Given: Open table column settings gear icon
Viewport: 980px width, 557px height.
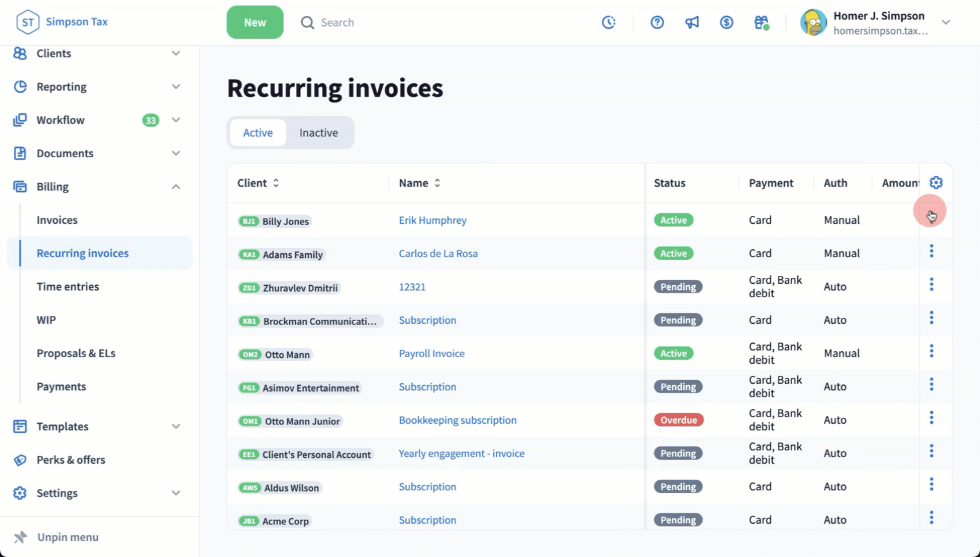Looking at the screenshot, I should [x=936, y=183].
